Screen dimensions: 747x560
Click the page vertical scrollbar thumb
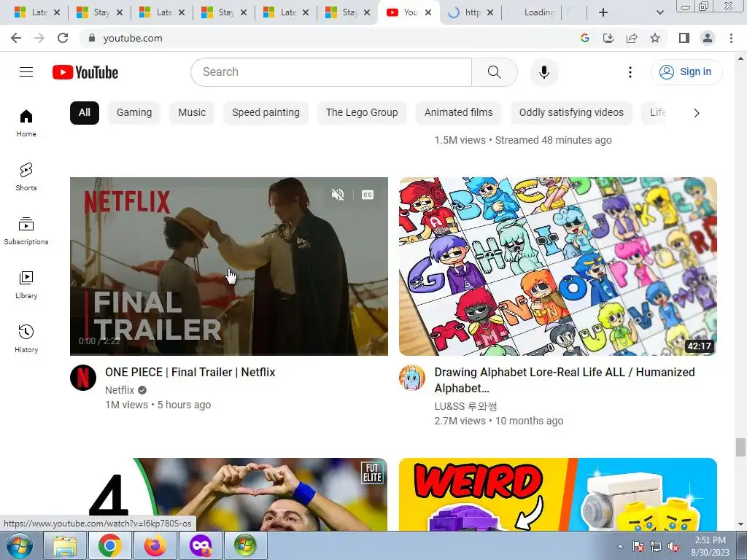coord(740,447)
